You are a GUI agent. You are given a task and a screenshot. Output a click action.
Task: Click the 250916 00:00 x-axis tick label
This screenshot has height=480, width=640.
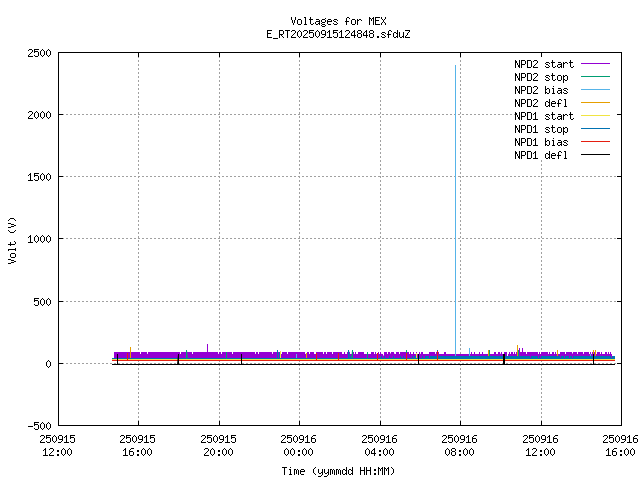pos(299,445)
